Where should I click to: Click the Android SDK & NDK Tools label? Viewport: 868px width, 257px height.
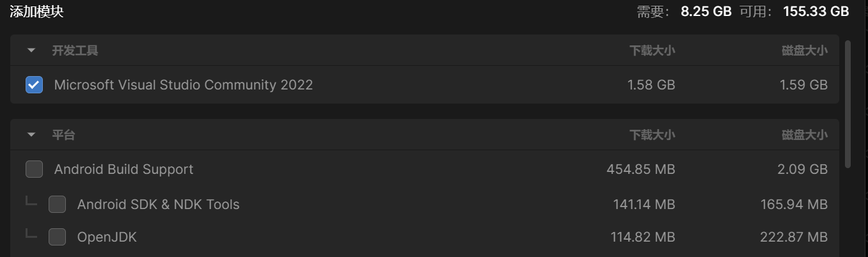click(158, 205)
